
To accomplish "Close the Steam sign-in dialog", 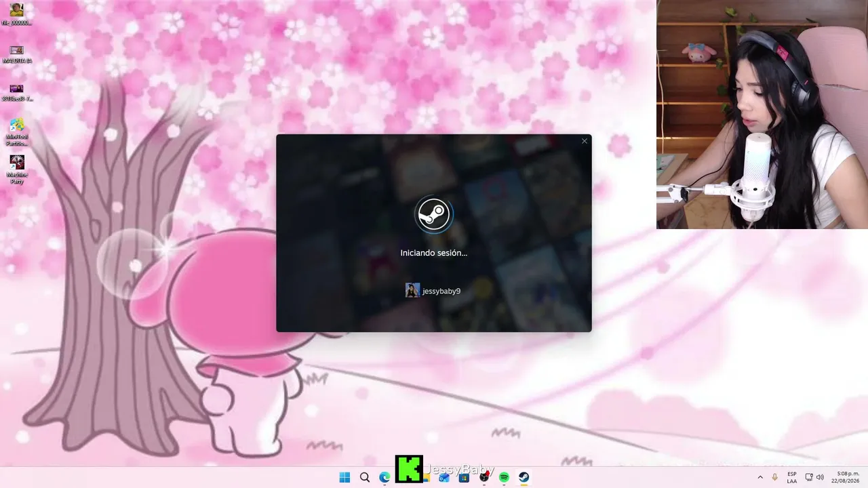I will tap(585, 141).
